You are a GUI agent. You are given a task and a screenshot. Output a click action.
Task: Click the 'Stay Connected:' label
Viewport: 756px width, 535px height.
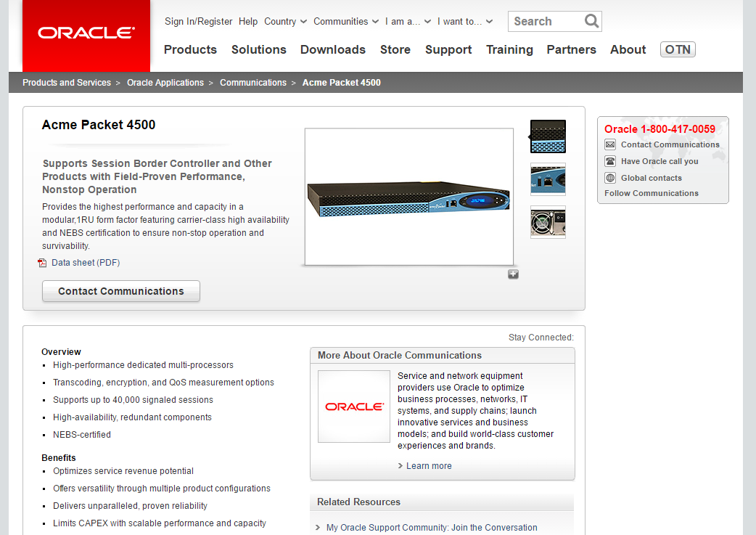tap(541, 338)
